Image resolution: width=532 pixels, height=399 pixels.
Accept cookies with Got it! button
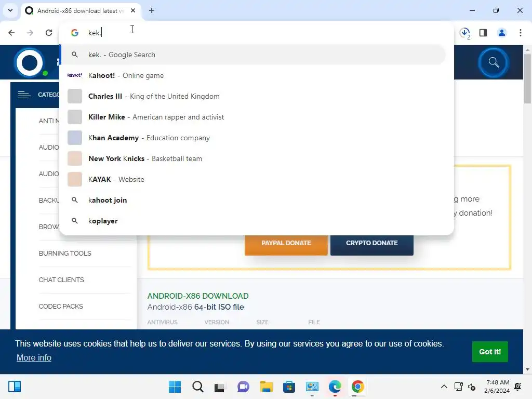pyautogui.click(x=490, y=352)
